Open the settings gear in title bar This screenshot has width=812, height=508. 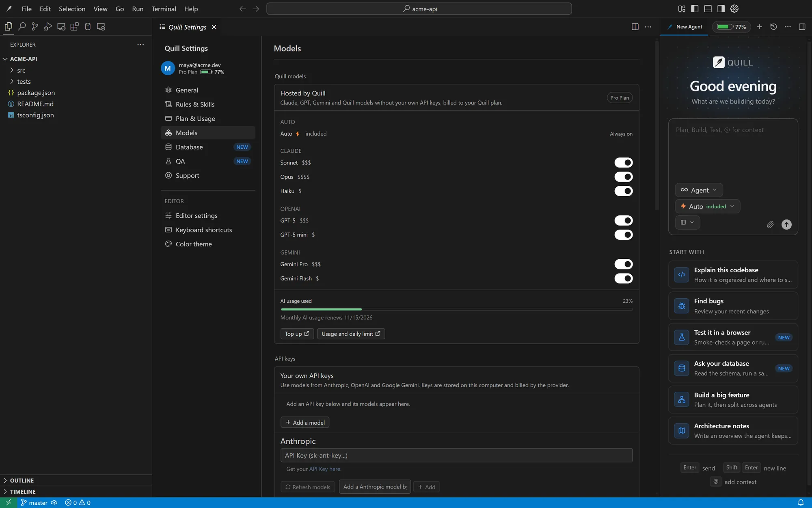(734, 9)
